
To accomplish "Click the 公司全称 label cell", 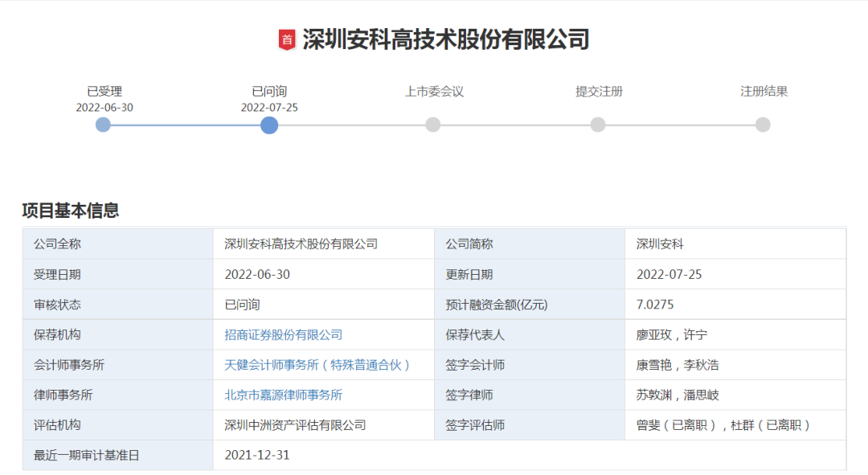I will (x=117, y=244).
